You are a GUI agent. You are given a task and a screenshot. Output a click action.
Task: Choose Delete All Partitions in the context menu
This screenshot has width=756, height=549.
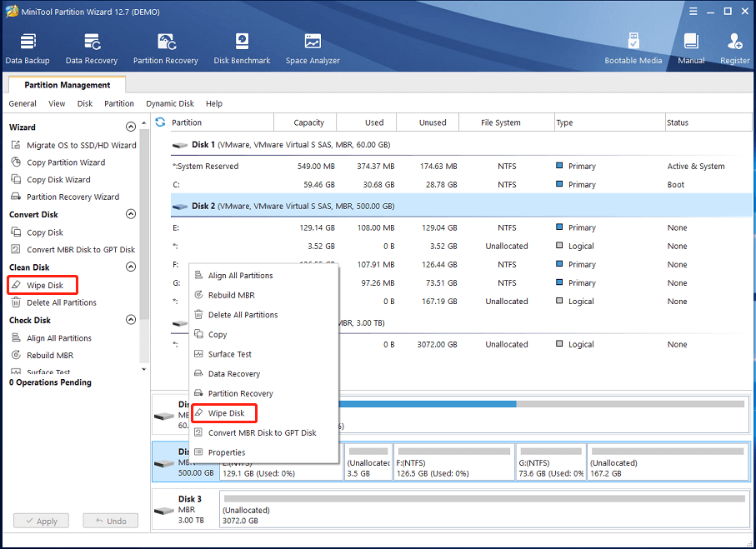[x=263, y=315]
